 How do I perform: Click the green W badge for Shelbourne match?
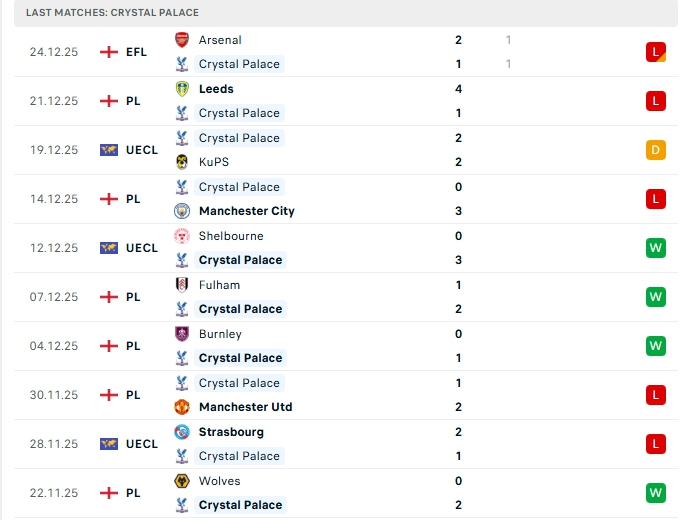(x=655, y=248)
